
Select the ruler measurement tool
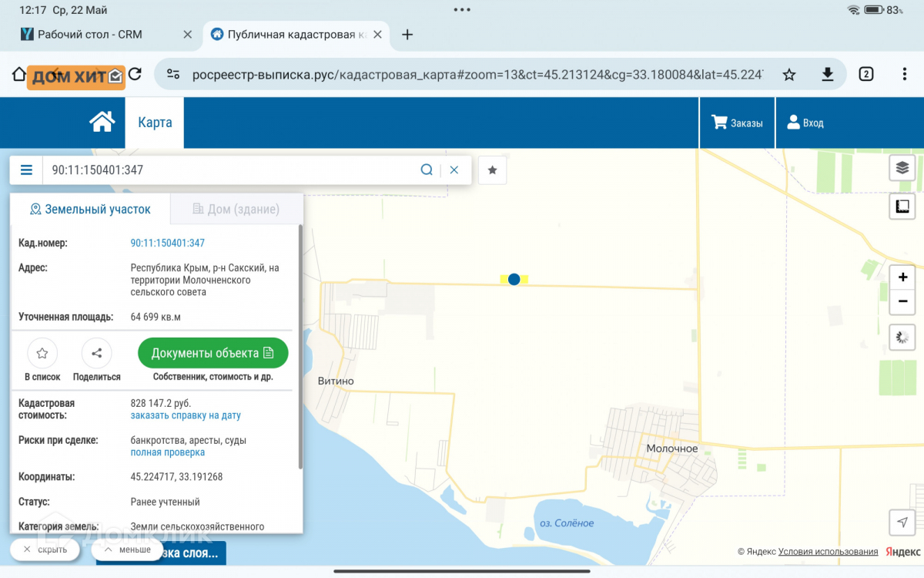[902, 206]
